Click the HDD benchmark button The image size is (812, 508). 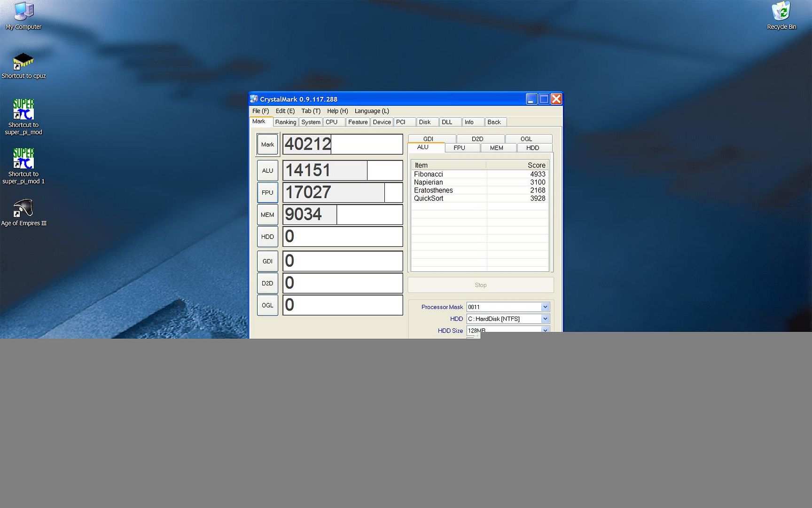267,237
